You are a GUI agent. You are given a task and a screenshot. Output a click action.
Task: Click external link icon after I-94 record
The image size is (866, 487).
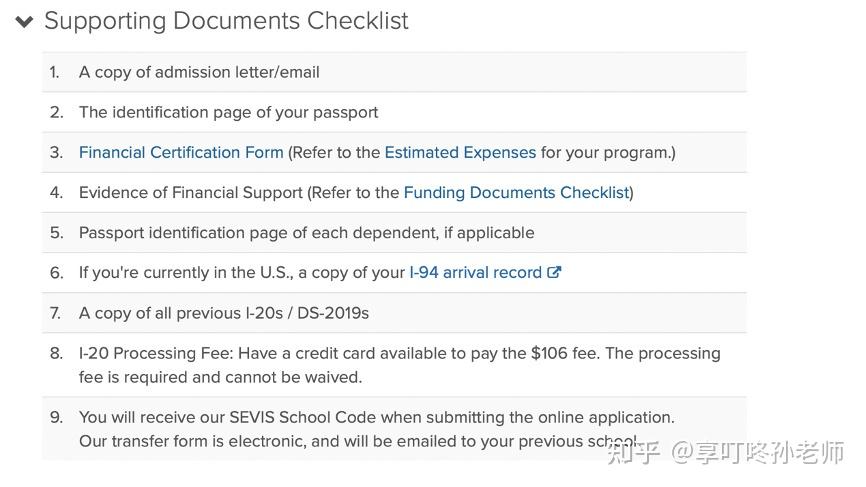[554, 273]
